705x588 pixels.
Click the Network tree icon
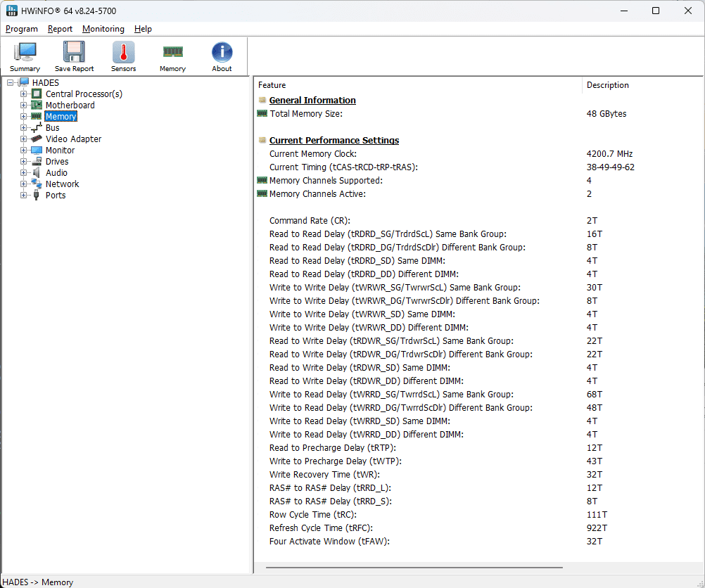(x=37, y=184)
